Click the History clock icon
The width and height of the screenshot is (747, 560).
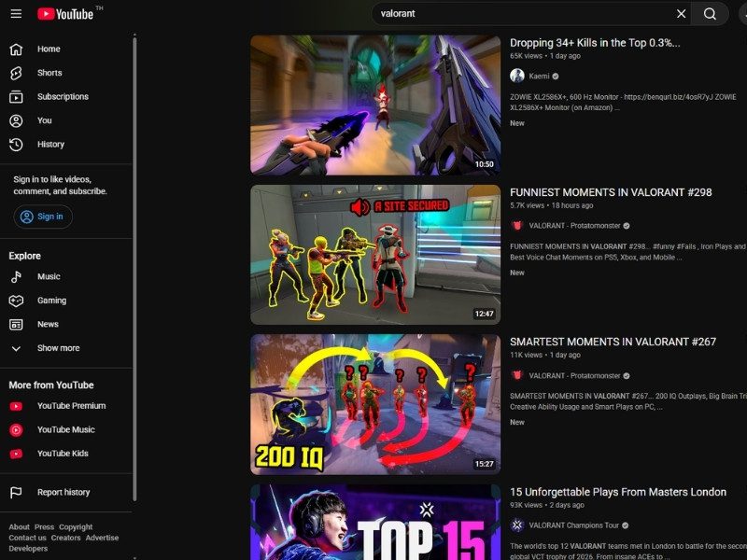pos(16,145)
